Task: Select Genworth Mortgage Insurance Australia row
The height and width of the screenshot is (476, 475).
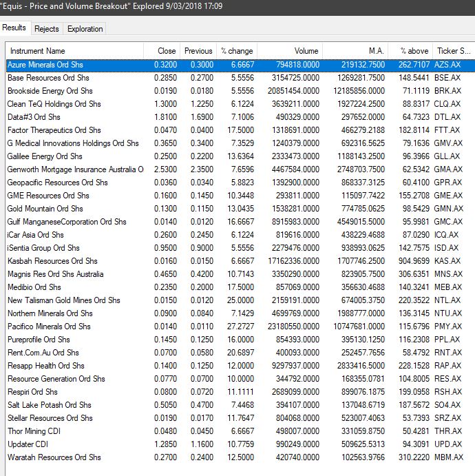Action: [x=240, y=169]
